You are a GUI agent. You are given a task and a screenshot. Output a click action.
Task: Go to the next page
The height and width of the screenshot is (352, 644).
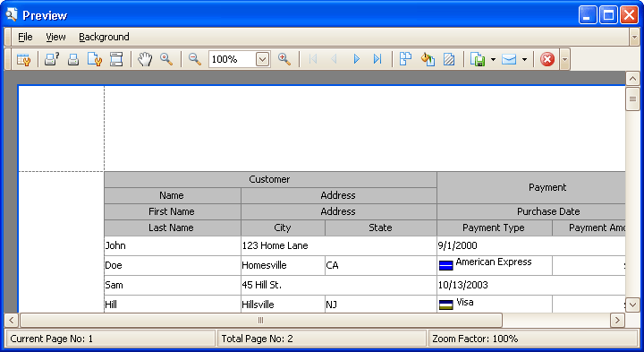[356, 60]
